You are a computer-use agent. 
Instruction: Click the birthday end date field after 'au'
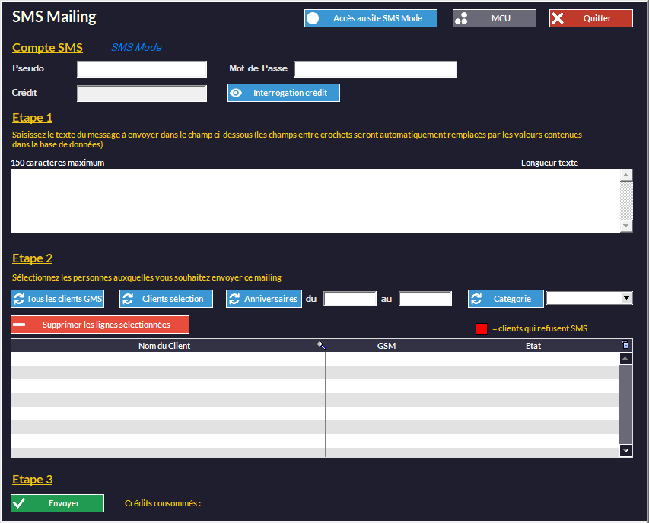425,299
